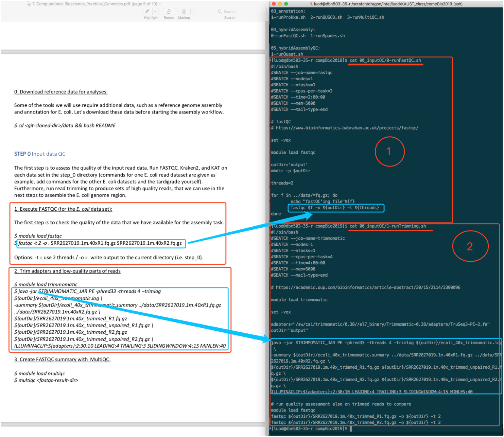Click 'cat 00_inputQC/1-runTrimming.sh' command in terminal
The image size is (504, 437).
pyautogui.click(x=388, y=226)
